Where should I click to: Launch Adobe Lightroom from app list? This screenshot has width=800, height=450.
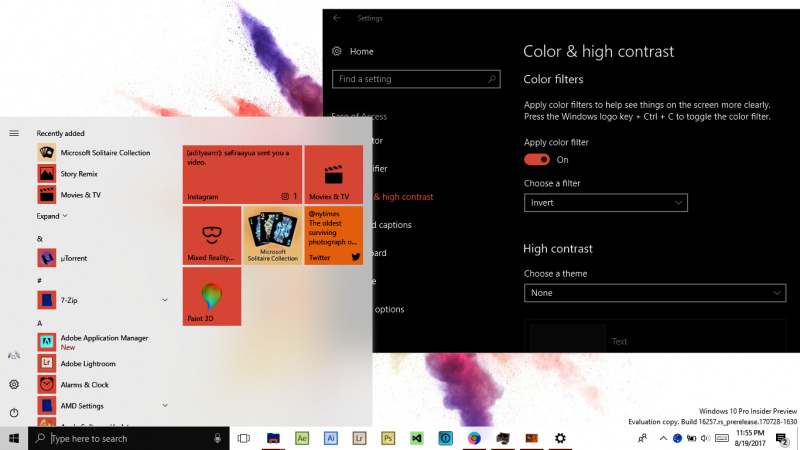point(77,364)
